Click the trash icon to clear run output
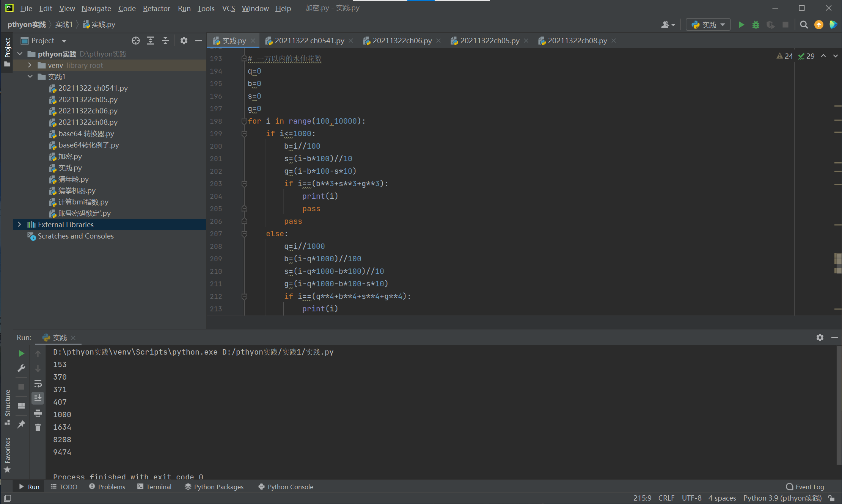The image size is (842, 504). [x=38, y=428]
